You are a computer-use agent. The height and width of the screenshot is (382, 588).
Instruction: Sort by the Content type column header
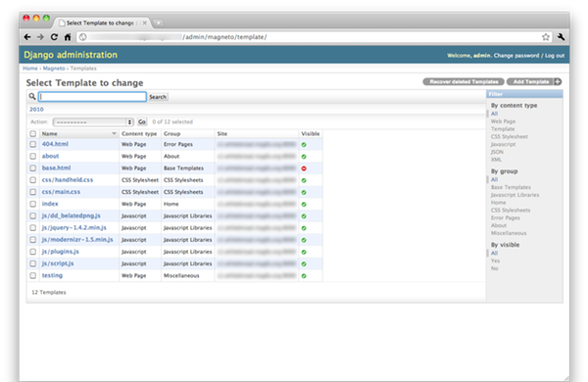point(139,134)
